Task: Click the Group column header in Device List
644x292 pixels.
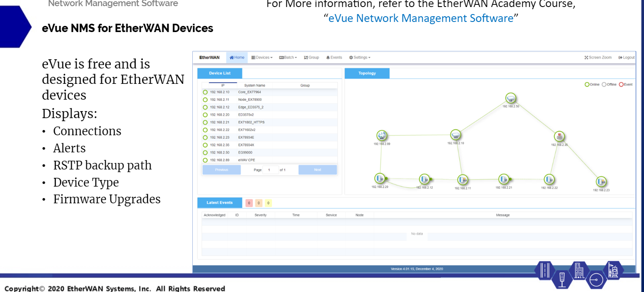Action: [x=305, y=85]
